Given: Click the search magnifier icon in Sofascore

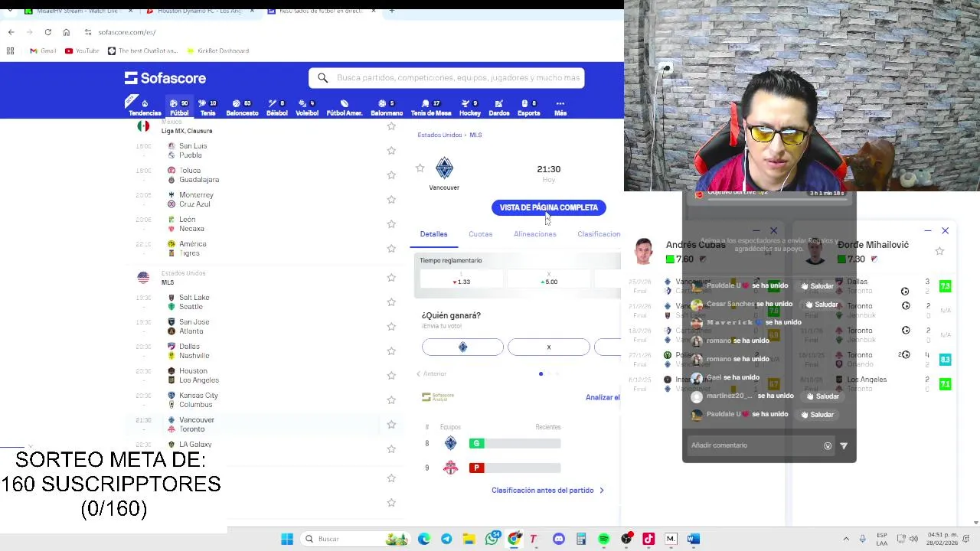Looking at the screenshot, I should [x=322, y=77].
